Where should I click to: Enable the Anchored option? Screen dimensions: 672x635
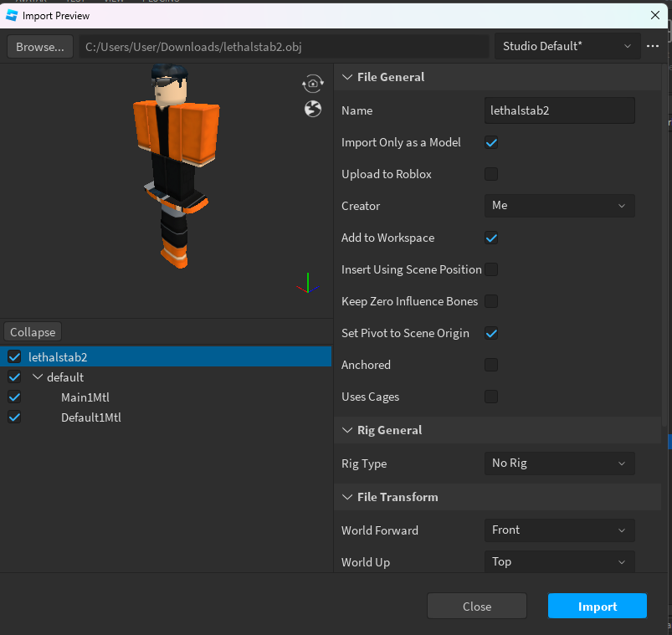pos(491,365)
